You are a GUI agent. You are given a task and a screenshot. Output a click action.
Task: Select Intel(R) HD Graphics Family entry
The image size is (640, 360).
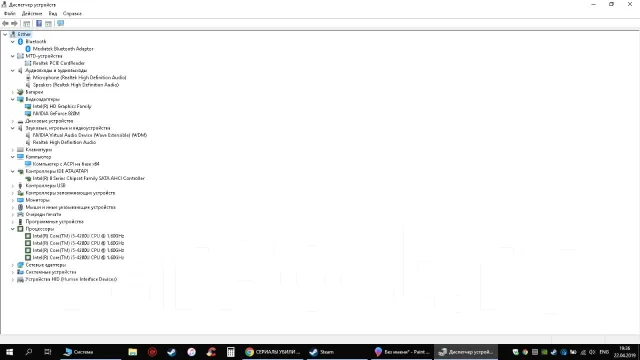point(62,107)
